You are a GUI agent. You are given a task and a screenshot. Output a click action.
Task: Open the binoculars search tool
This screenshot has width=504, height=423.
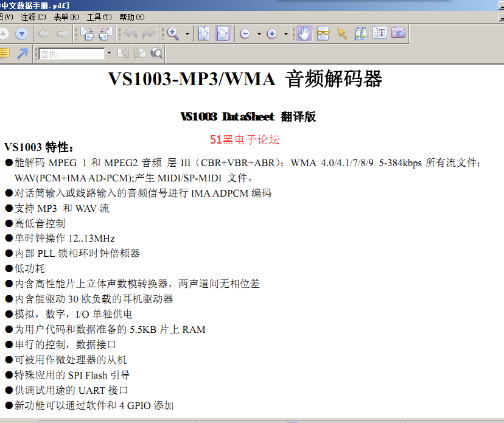click(361, 33)
